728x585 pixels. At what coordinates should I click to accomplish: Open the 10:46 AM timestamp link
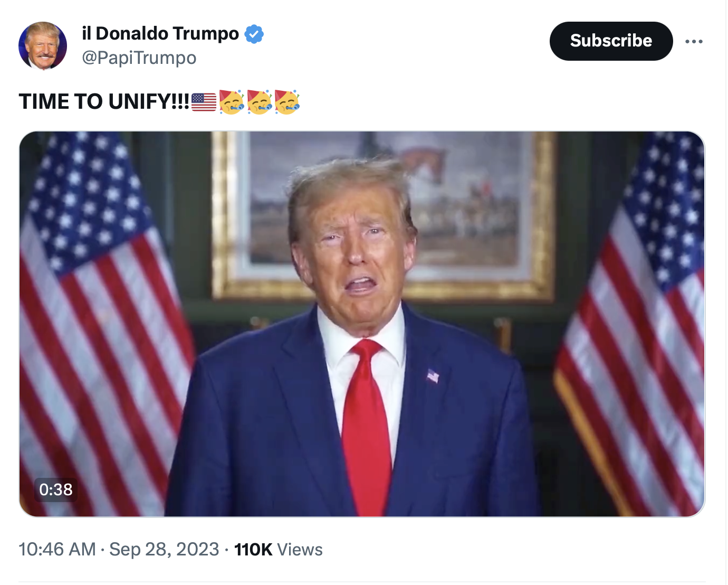pyautogui.click(x=58, y=549)
